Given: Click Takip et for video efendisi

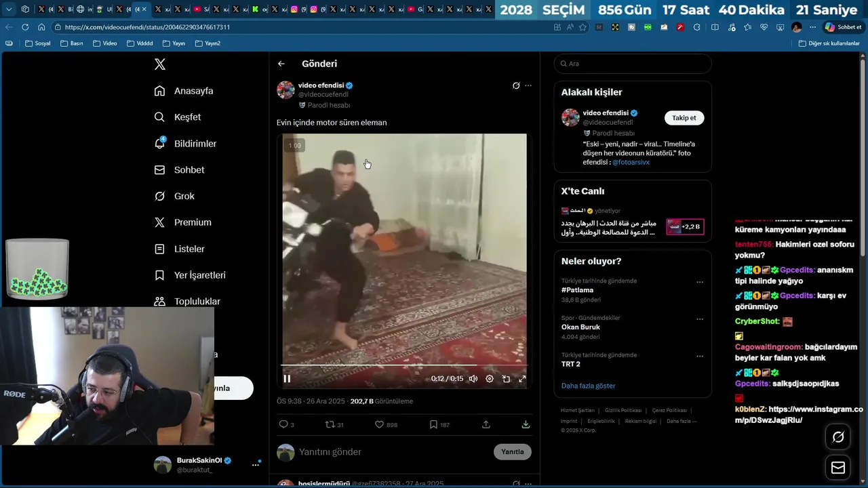Looking at the screenshot, I should tap(684, 118).
